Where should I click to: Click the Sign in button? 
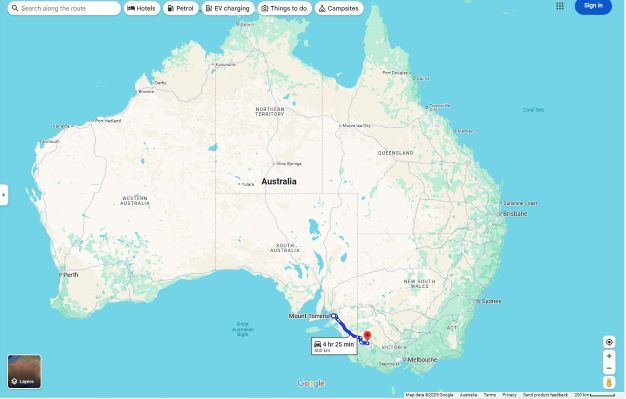coord(593,6)
